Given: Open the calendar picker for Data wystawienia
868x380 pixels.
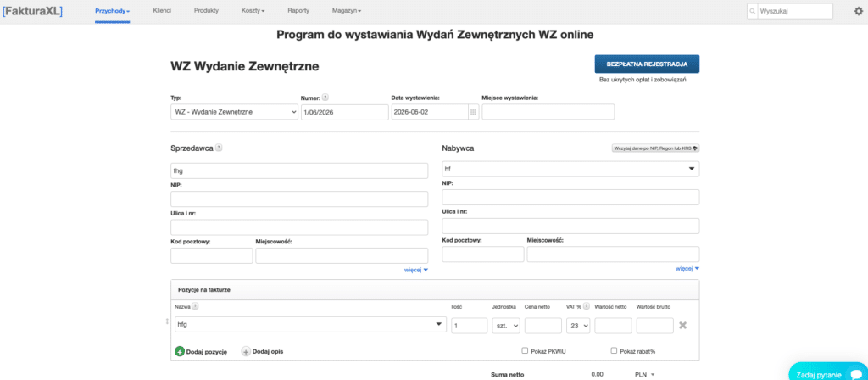Looking at the screenshot, I should pyautogui.click(x=473, y=112).
